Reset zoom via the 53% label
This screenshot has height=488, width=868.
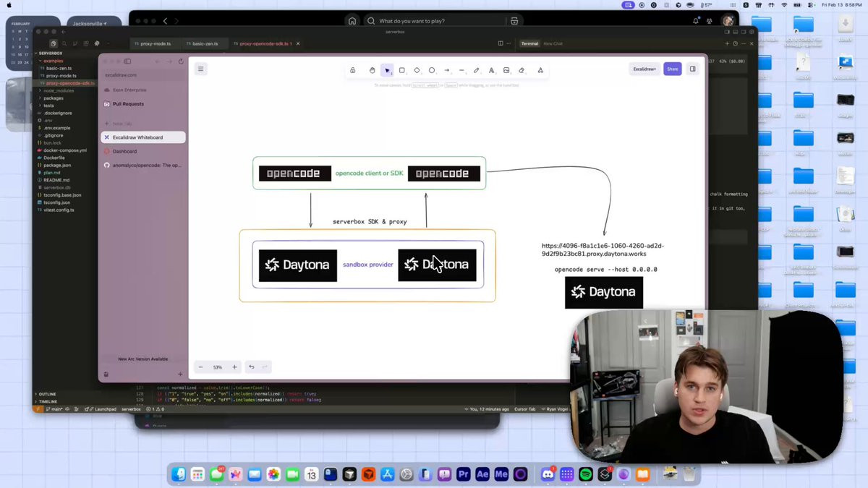[x=217, y=367]
